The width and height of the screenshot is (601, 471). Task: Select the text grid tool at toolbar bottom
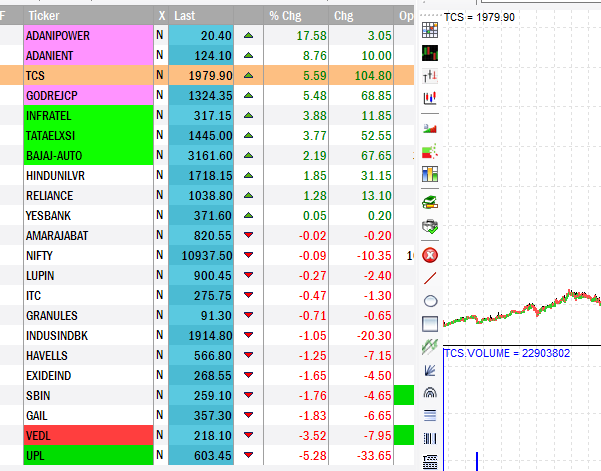pos(430,462)
